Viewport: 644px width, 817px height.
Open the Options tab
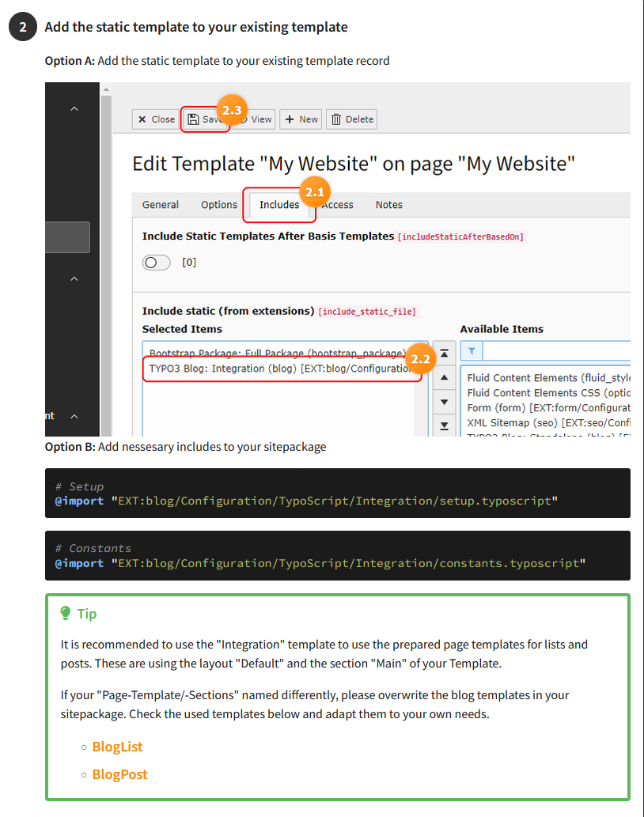coord(219,205)
